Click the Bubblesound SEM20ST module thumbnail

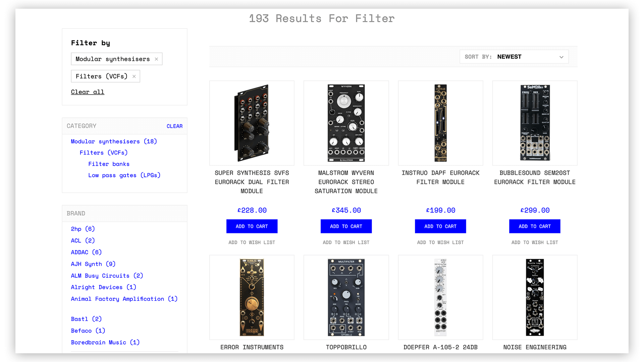click(535, 124)
